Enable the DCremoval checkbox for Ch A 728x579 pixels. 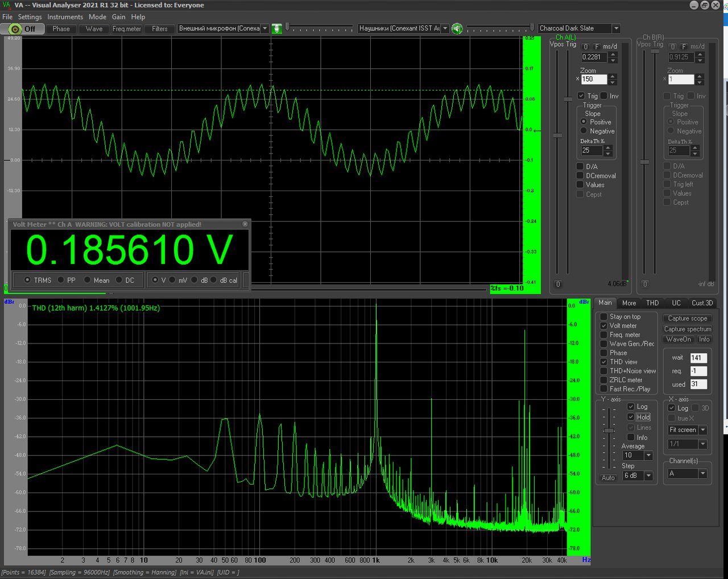pyautogui.click(x=580, y=176)
